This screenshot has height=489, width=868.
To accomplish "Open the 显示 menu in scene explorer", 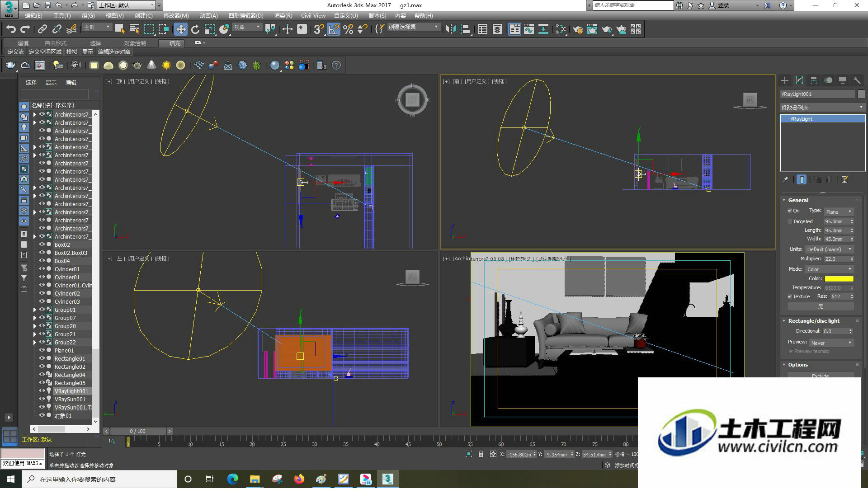I will tap(51, 83).
